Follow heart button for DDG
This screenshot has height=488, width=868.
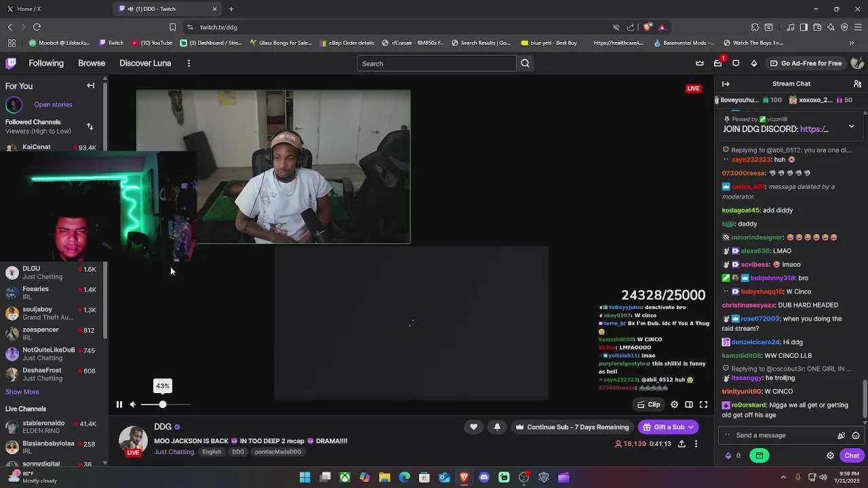tap(473, 427)
